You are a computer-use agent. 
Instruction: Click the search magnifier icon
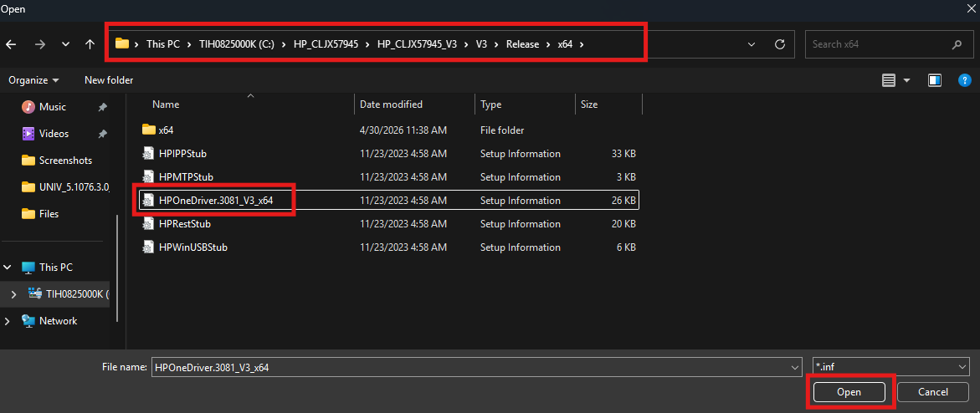point(957,44)
